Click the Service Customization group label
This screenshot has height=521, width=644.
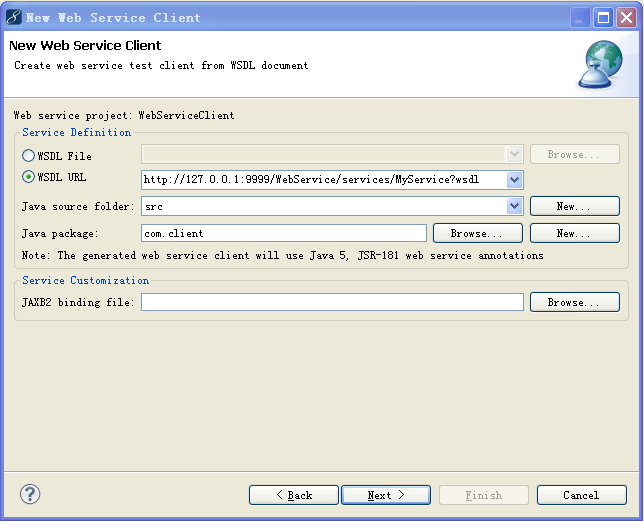pos(85,280)
